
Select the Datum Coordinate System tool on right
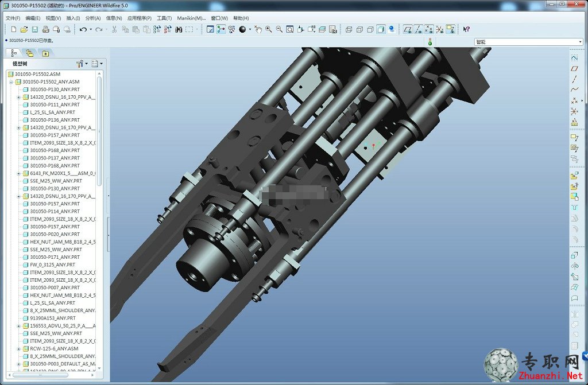[x=574, y=111]
